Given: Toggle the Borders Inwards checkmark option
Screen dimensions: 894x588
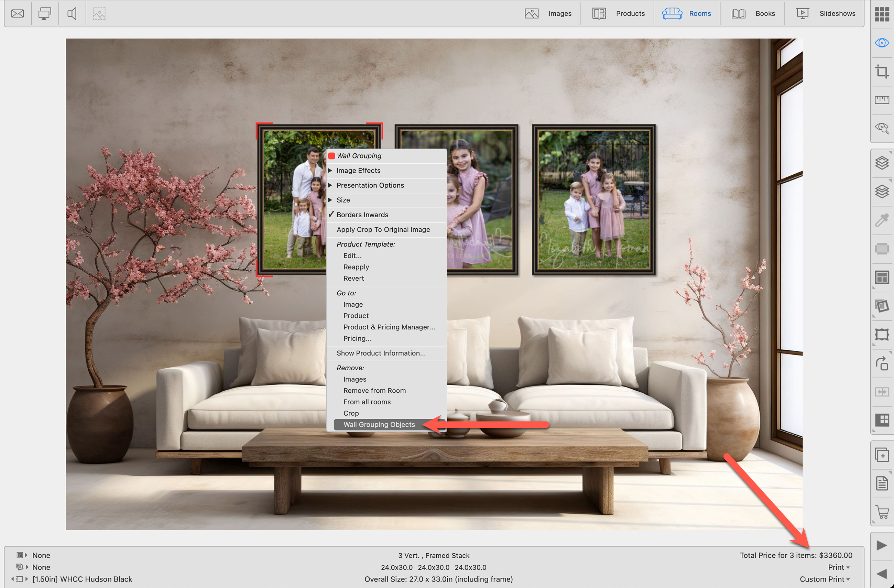Looking at the screenshot, I should (x=362, y=215).
